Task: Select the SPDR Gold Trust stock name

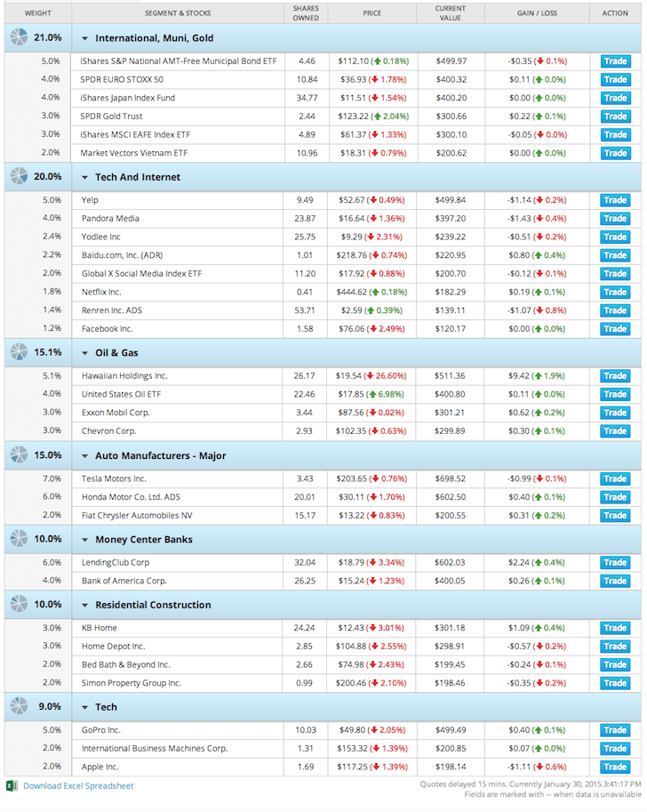Action: tap(111, 117)
